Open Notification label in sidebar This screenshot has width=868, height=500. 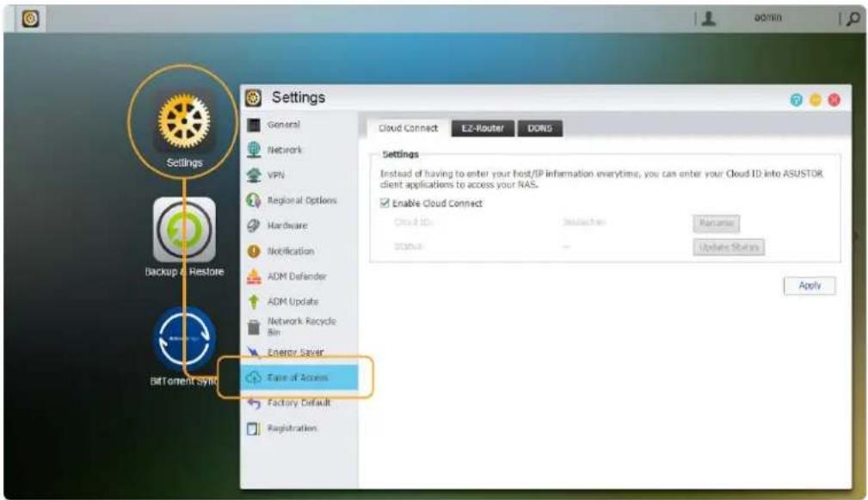click(291, 251)
